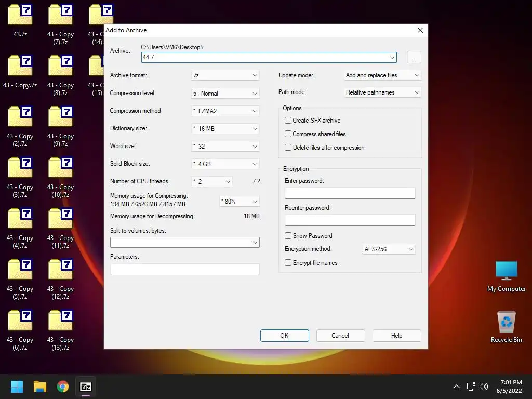Check Delete files after compression
This screenshot has width=532, height=399.
[x=288, y=148]
